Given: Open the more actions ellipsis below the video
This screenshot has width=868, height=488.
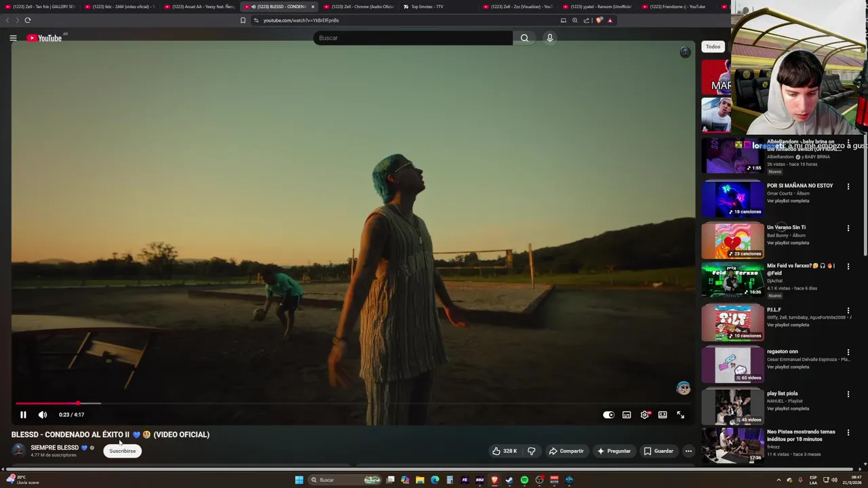Looking at the screenshot, I should pos(688,451).
